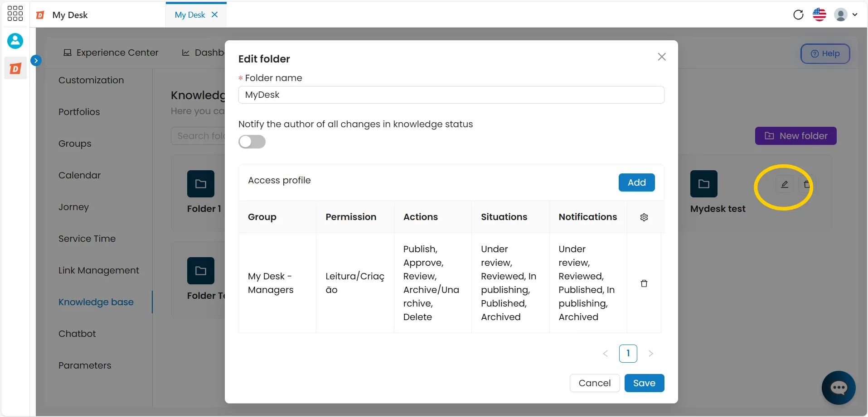The image size is (868, 417).
Task: Close the My Desk tab
Action: 215,14
